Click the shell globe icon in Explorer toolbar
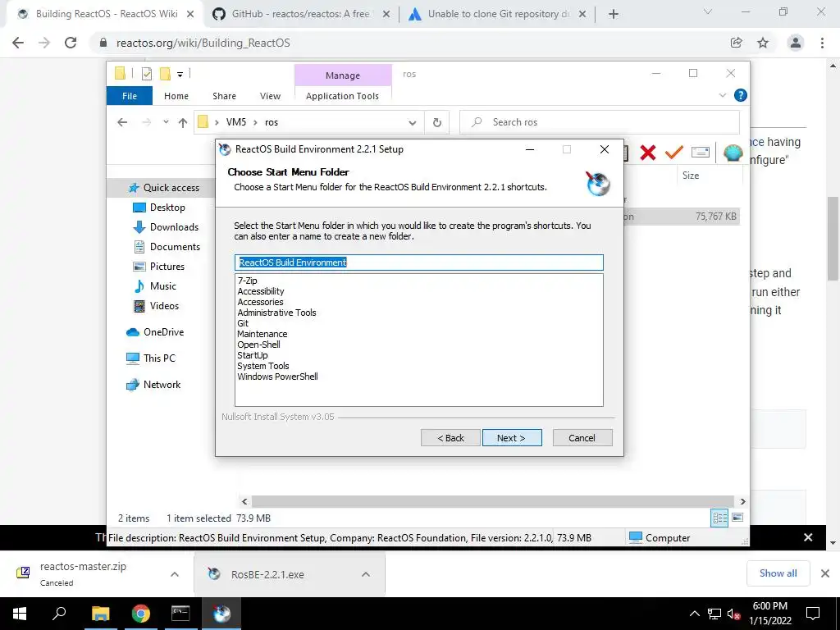 (733, 153)
